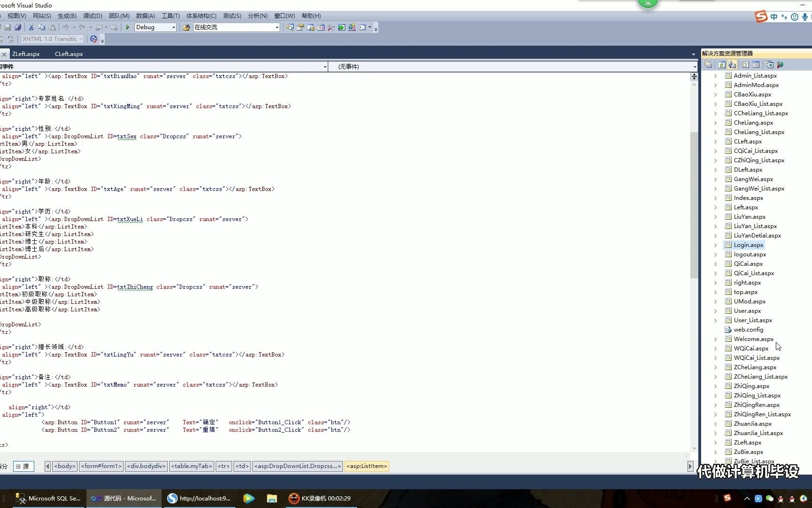Start debugging with the green play icon
This screenshot has height=508, width=812.
tap(127, 27)
